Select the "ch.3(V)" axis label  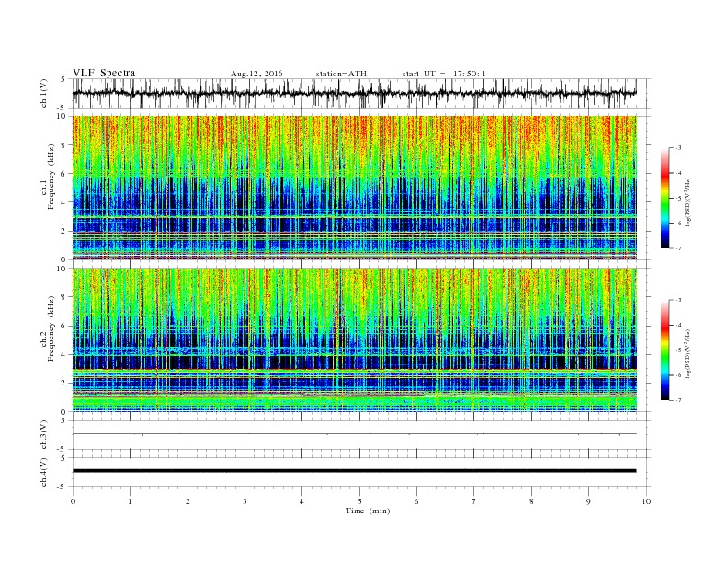(x=44, y=435)
